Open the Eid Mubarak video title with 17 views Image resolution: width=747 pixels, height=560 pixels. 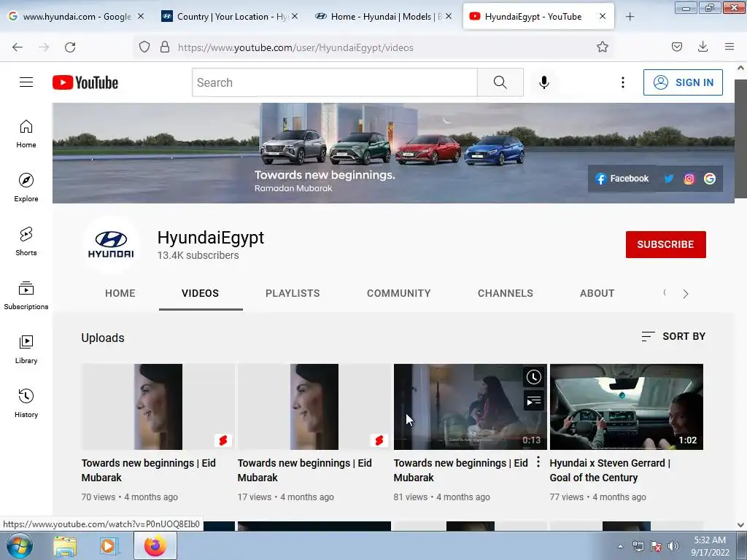pos(304,470)
